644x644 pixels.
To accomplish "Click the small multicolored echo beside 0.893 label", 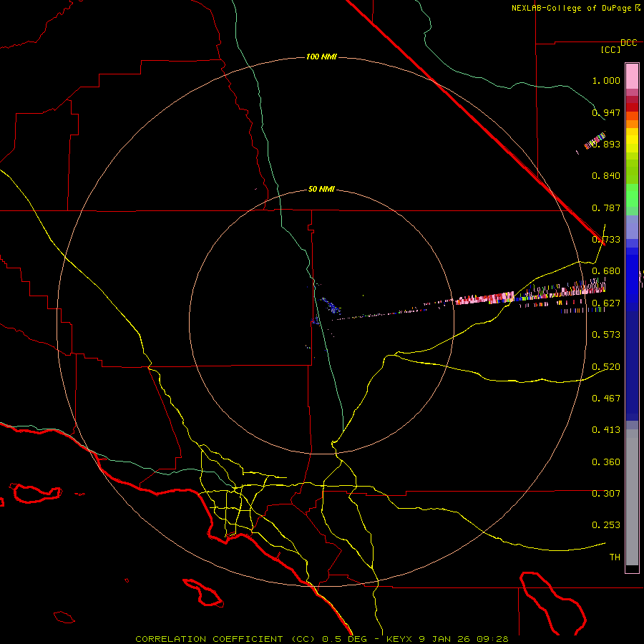I will (595, 141).
